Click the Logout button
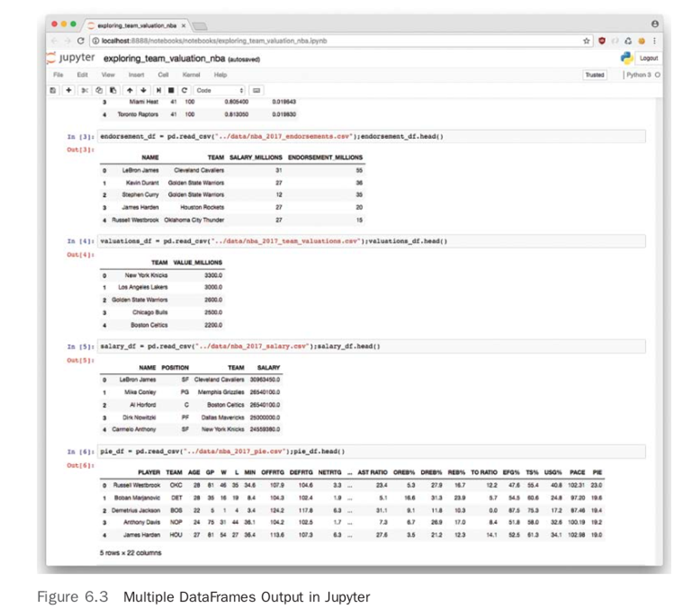The height and width of the screenshot is (616, 689). pyautogui.click(x=648, y=58)
